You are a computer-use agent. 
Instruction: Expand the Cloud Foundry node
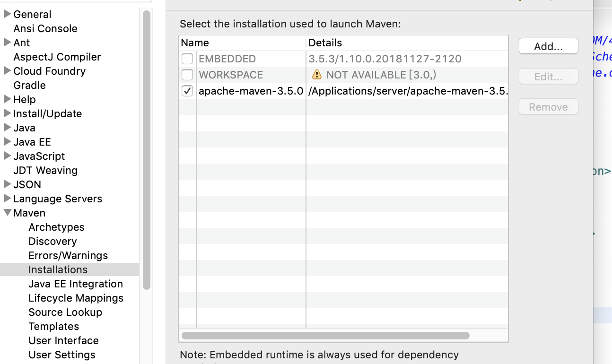7,71
